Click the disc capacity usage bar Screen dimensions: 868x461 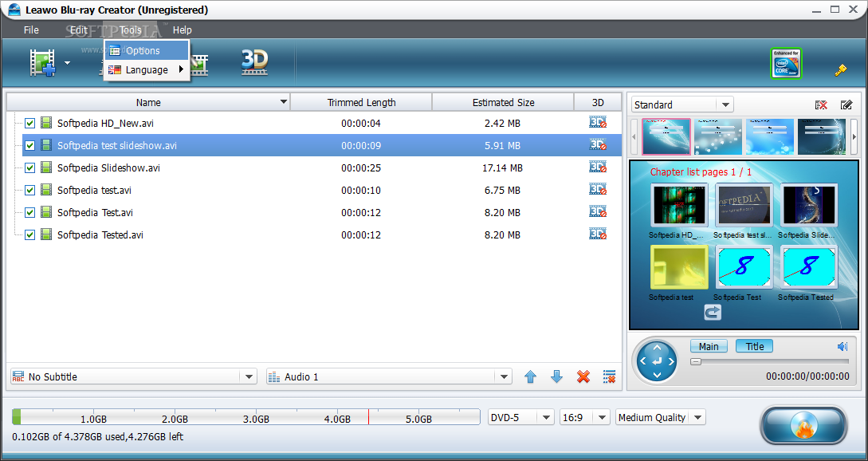coord(245,416)
